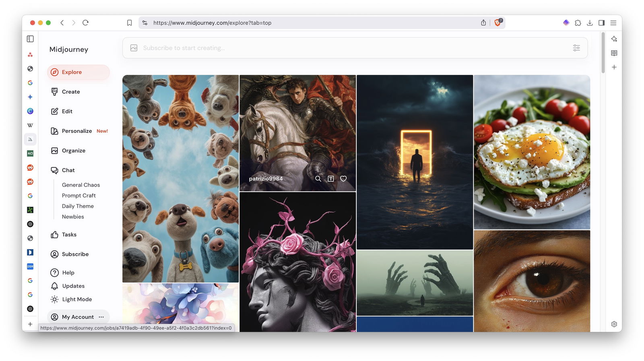
Task: Click the heart icon on the knight image
Action: click(343, 179)
